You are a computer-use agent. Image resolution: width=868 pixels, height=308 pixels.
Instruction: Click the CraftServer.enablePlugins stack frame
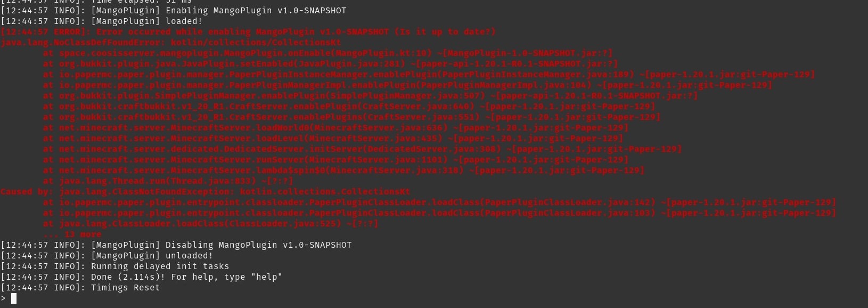351,117
